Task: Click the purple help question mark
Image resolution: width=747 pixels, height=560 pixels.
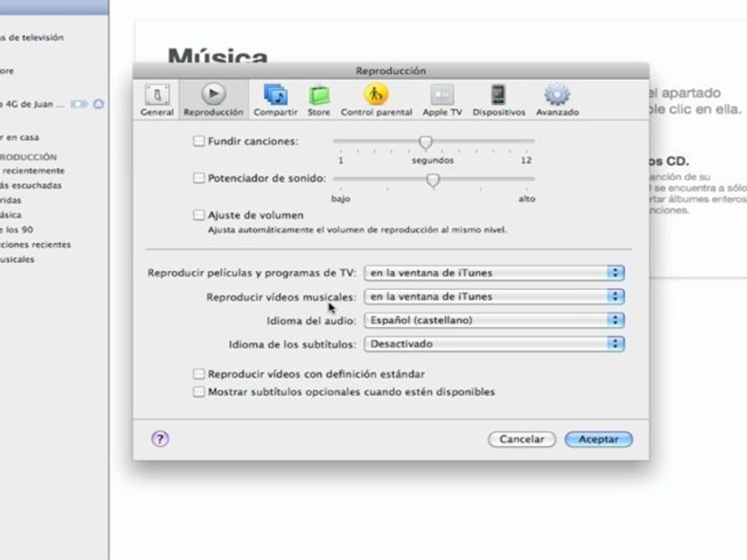Action: (x=160, y=439)
